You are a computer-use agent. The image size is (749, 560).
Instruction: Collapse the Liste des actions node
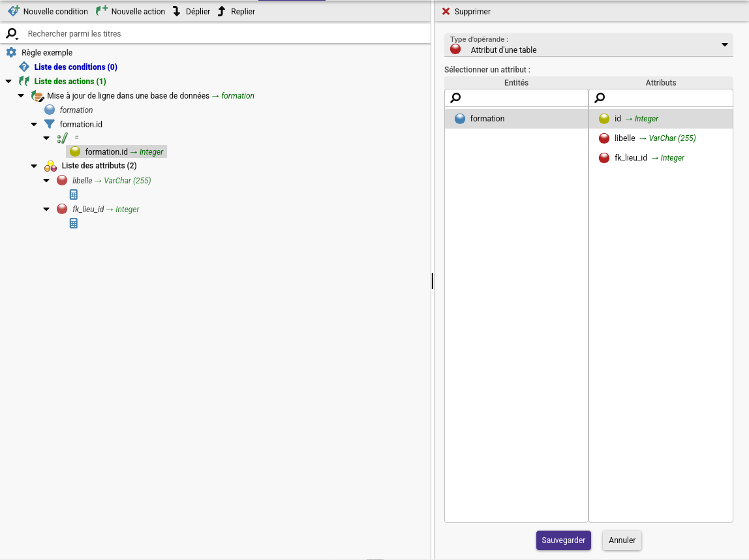click(8, 81)
